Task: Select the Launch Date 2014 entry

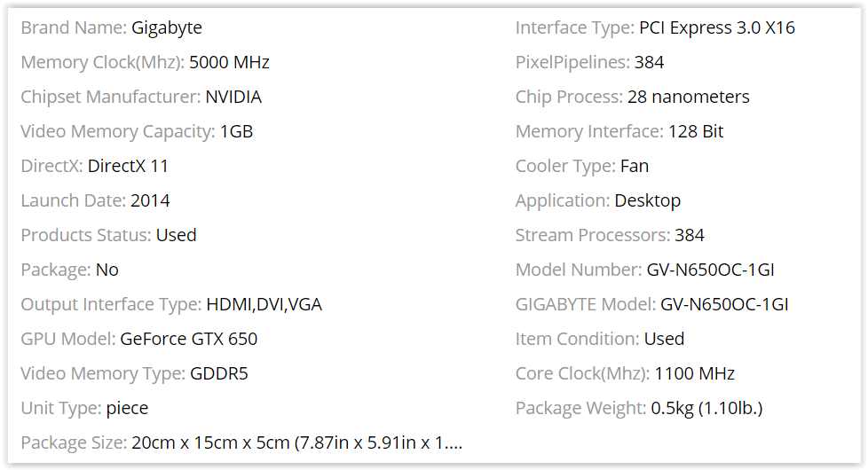Action: point(150,200)
